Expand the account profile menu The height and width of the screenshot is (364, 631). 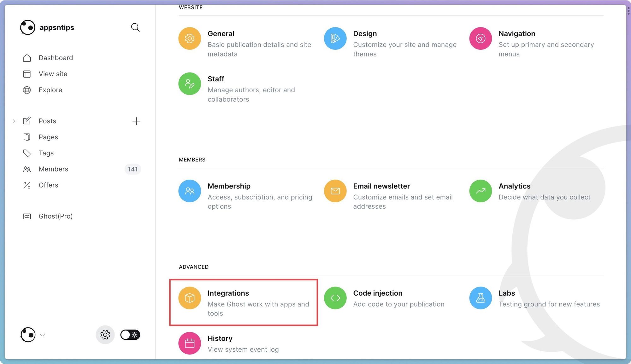(x=32, y=334)
